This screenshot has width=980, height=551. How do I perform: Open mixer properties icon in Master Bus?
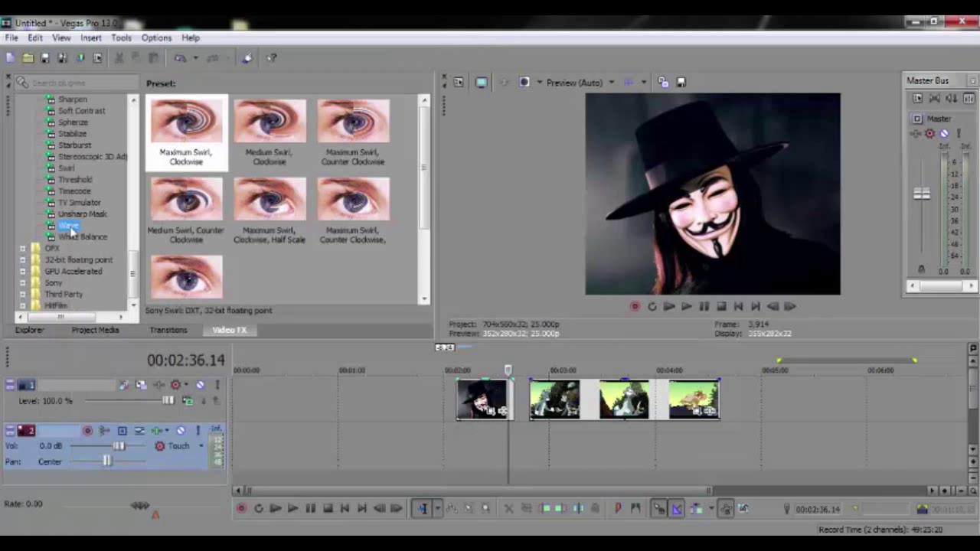pos(918,99)
